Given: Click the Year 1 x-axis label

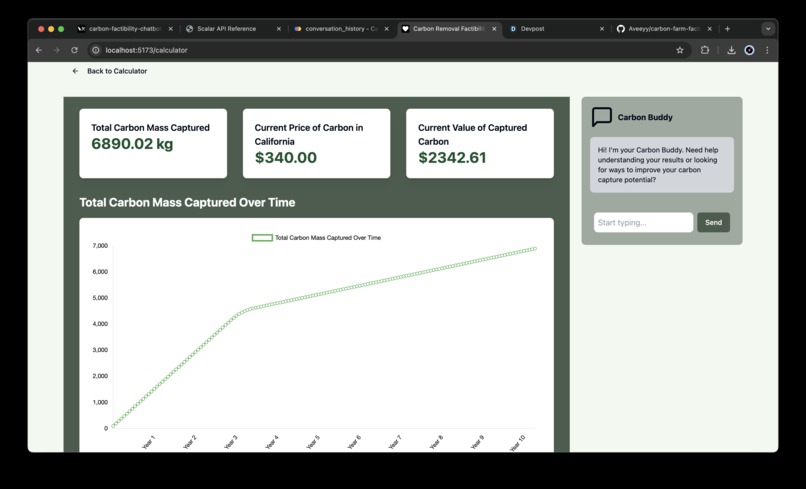Looking at the screenshot, I should (x=149, y=442).
